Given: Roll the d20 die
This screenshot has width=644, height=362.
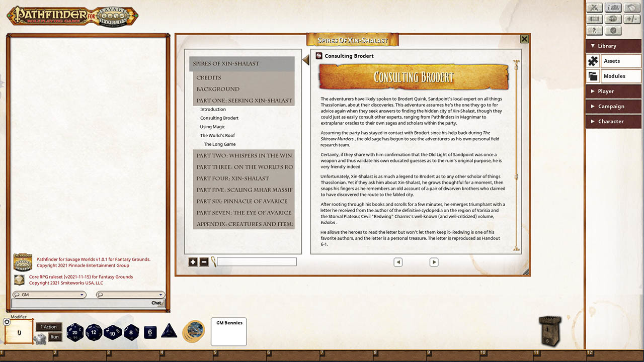Looking at the screenshot, I should click(75, 332).
